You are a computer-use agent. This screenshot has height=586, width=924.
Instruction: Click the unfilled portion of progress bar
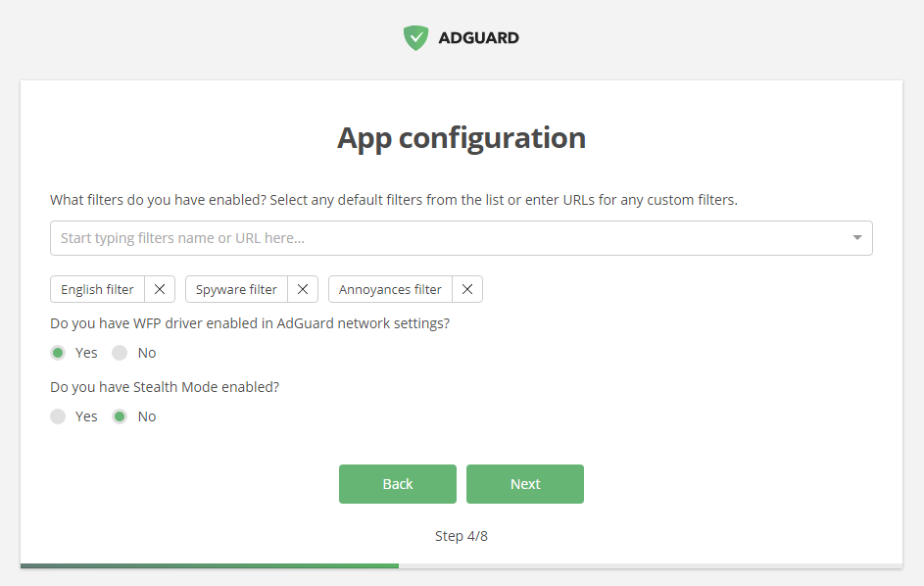[650, 565]
